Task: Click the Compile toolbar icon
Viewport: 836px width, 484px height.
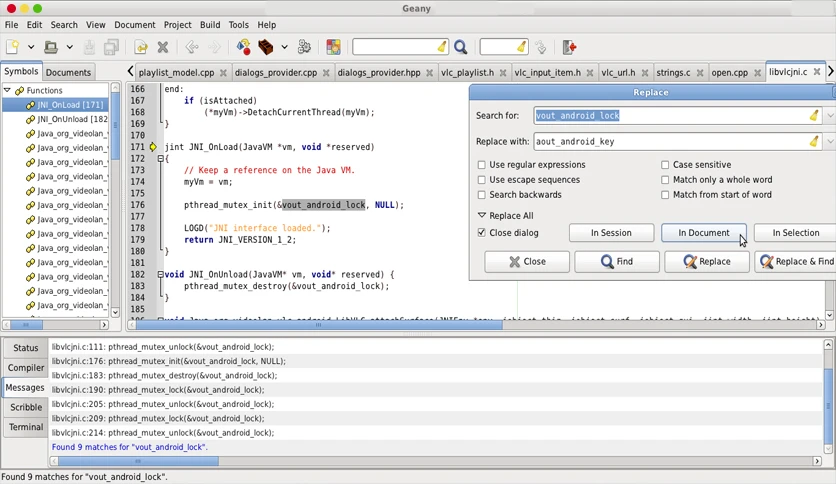Action: point(244,47)
